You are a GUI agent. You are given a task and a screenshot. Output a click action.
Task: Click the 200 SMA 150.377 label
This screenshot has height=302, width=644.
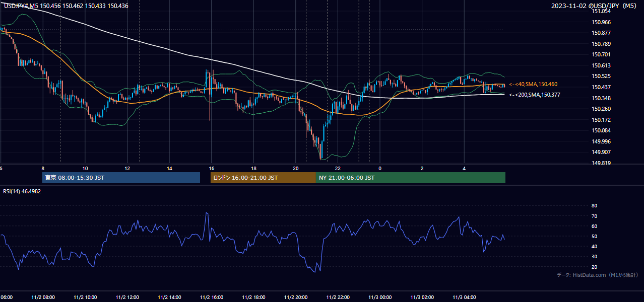(534, 95)
